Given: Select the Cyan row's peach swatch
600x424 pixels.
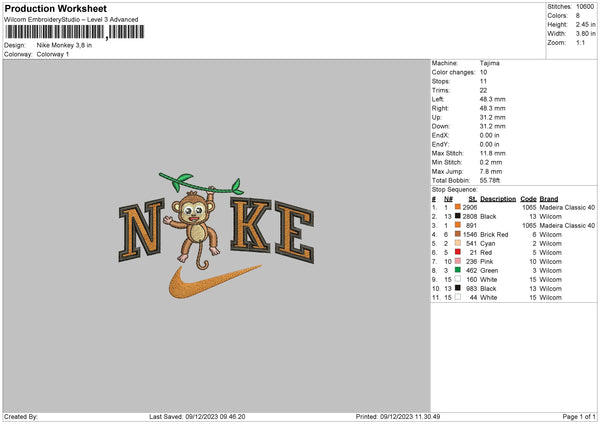Looking at the screenshot, I should point(458,243).
